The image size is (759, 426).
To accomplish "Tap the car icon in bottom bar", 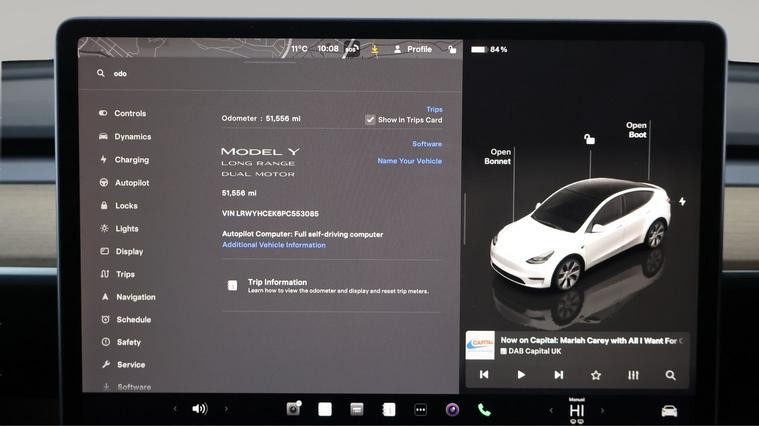I will [x=669, y=410].
